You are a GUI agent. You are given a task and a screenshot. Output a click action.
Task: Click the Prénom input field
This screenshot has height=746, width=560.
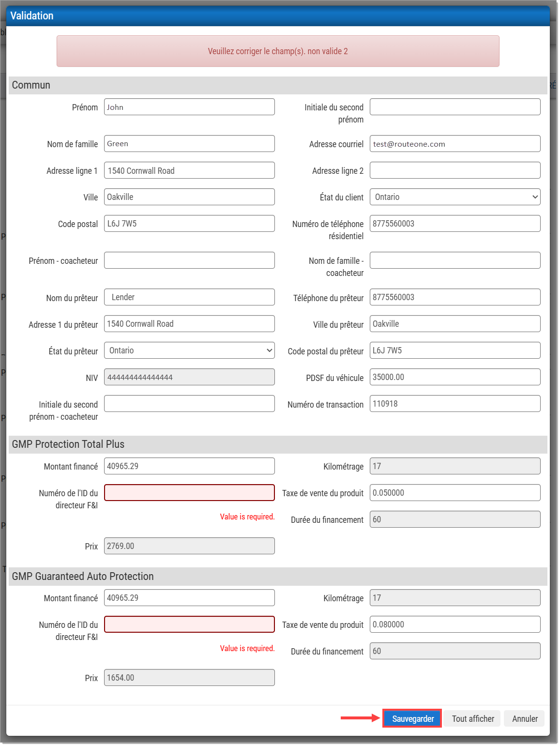tap(189, 107)
